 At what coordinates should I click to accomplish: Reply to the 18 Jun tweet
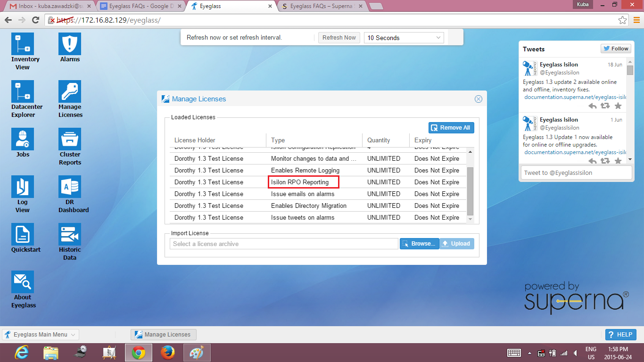coord(593,106)
